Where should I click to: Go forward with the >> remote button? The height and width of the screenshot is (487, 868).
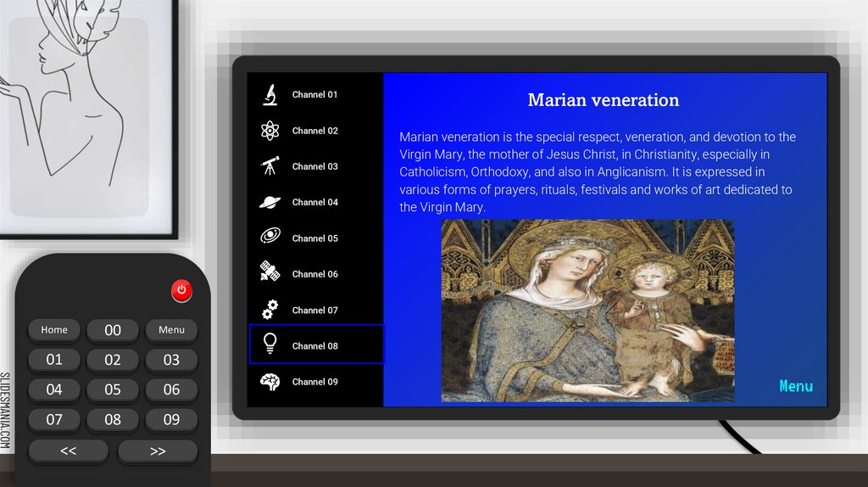pyautogui.click(x=158, y=451)
